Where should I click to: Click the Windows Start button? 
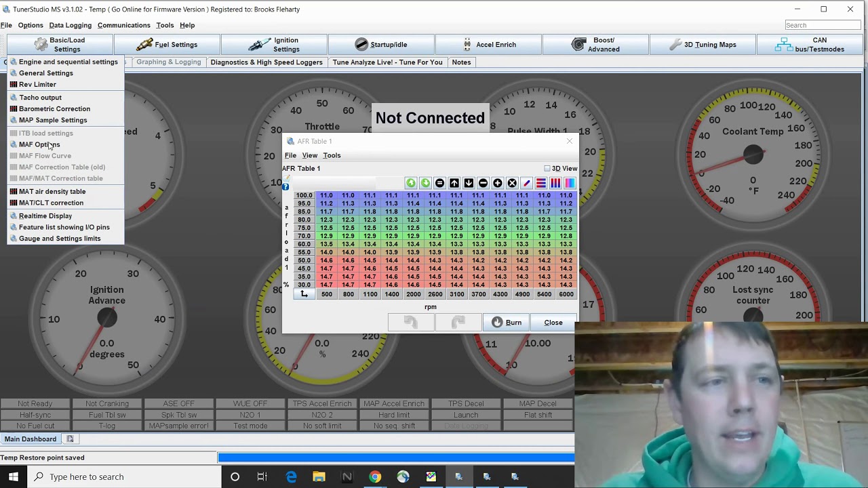pyautogui.click(x=14, y=476)
